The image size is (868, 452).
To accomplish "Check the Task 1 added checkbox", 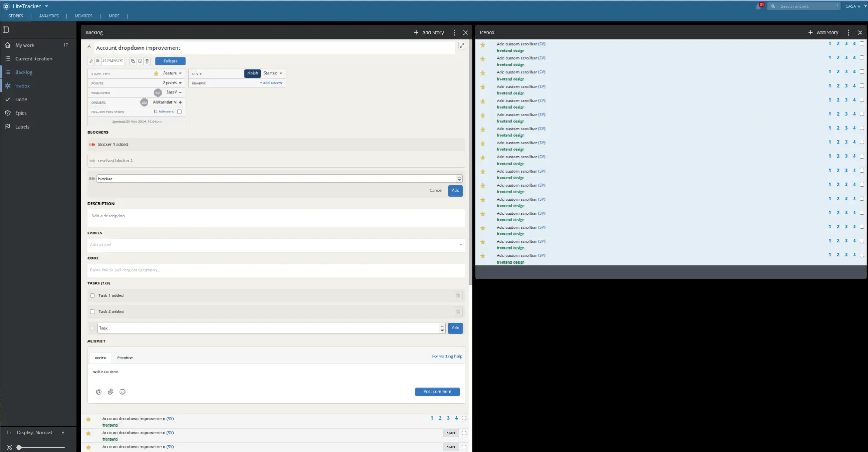I will tap(92, 295).
